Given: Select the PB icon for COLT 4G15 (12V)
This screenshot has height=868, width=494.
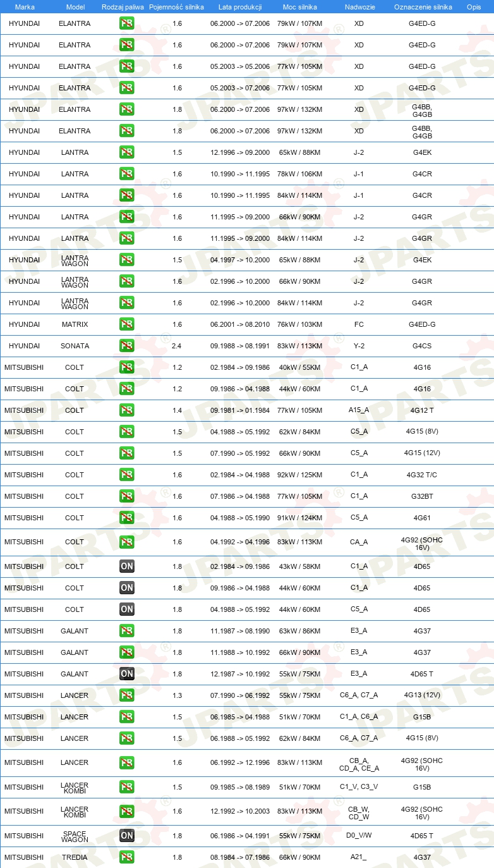Looking at the screenshot, I should (127, 453).
